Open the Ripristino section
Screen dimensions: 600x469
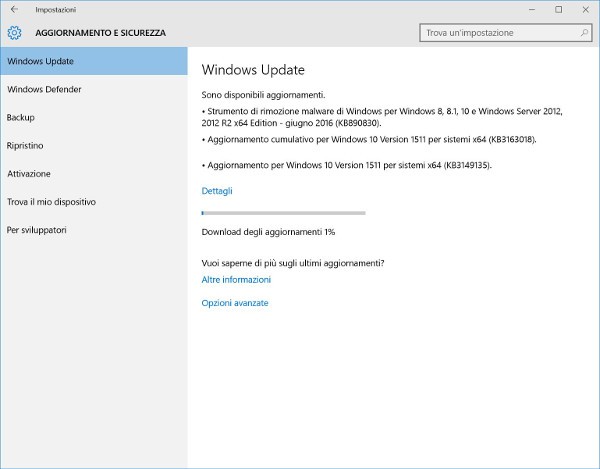point(94,146)
